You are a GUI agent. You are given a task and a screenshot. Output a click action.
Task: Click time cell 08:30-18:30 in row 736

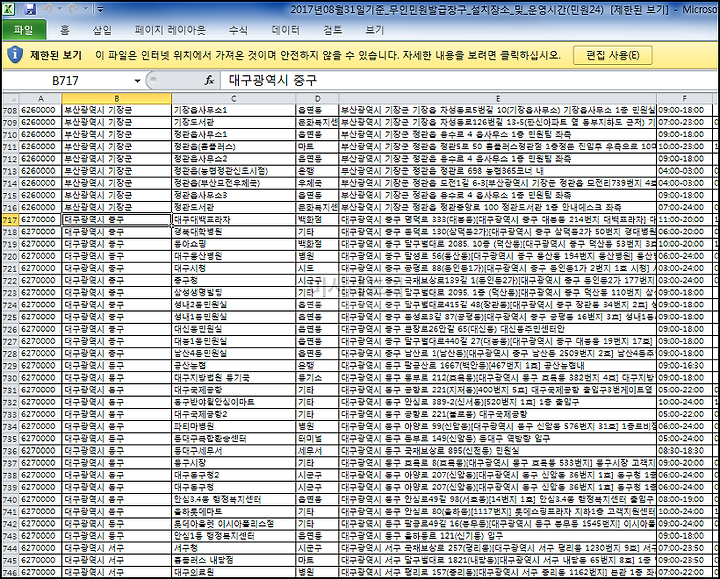tap(684, 451)
